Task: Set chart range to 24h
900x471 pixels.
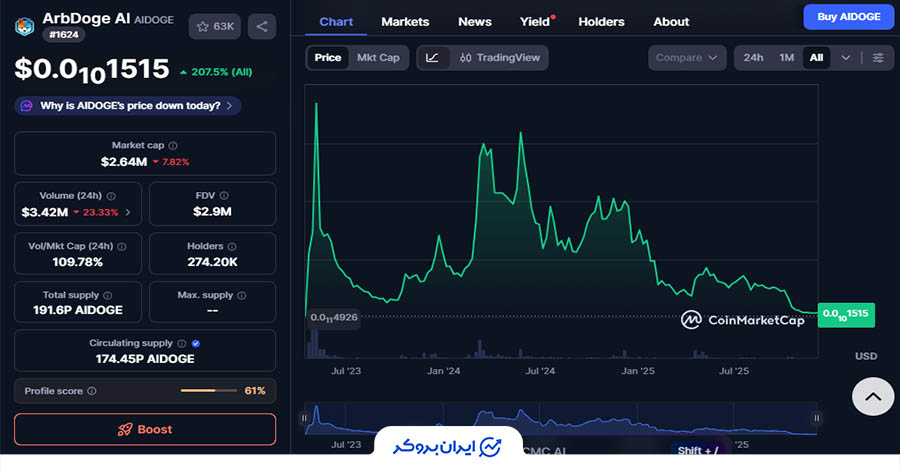Action: (753, 58)
